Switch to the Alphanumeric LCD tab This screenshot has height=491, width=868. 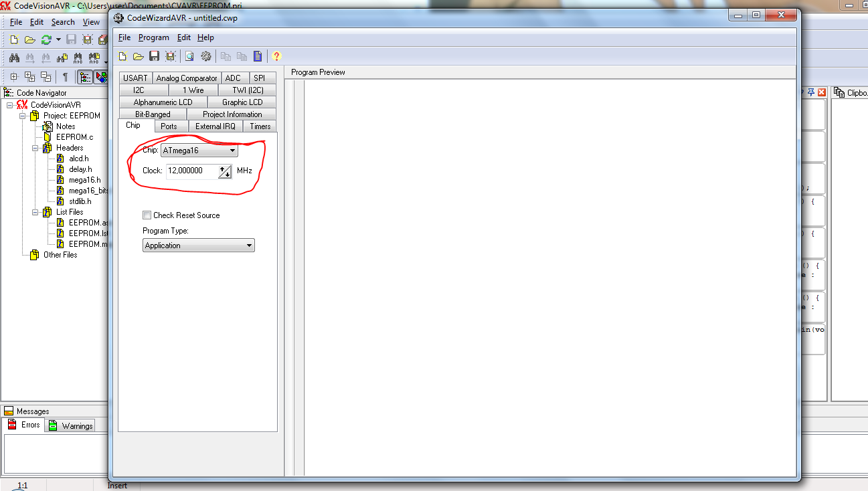(163, 102)
